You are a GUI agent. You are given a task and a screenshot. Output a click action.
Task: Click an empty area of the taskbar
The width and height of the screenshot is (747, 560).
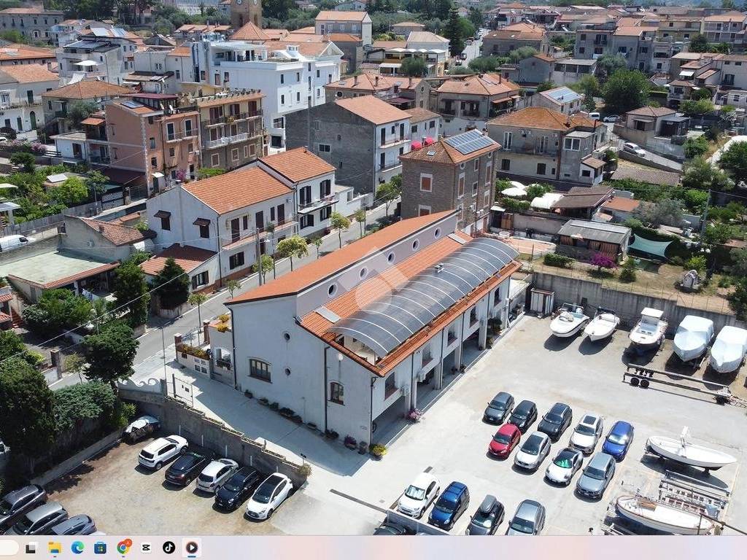[x=438, y=547]
